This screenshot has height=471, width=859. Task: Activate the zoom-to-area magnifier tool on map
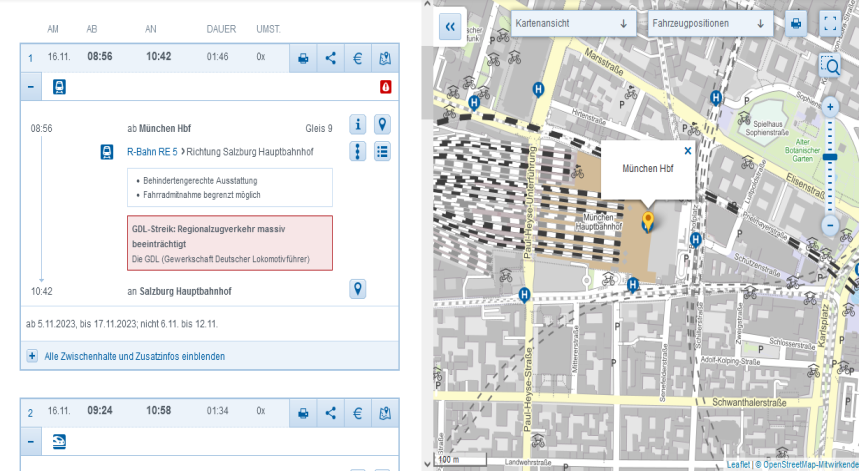coord(830,67)
